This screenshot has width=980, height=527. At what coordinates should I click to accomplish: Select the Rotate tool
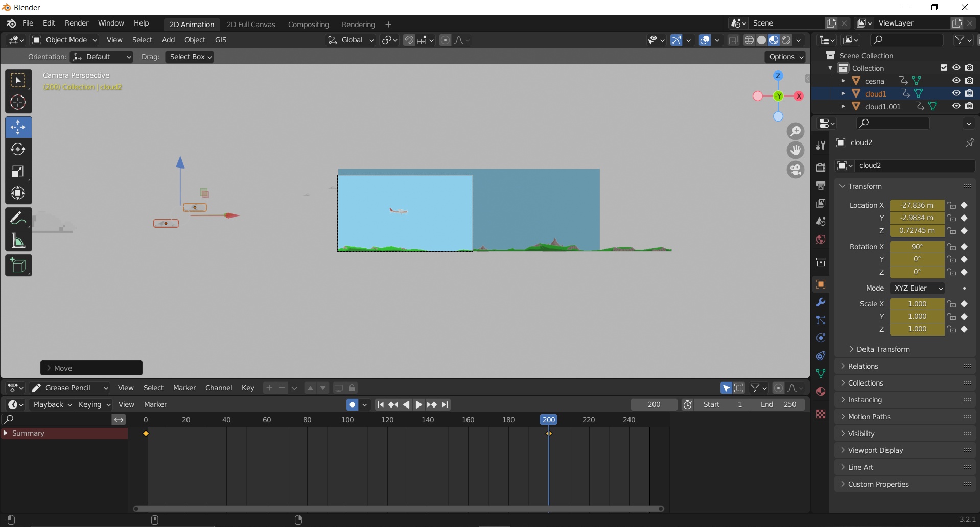pos(18,149)
